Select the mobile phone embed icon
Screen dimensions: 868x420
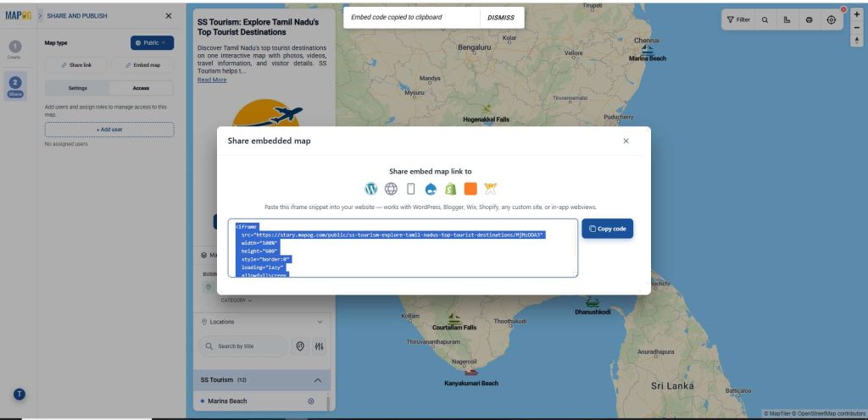tap(411, 189)
